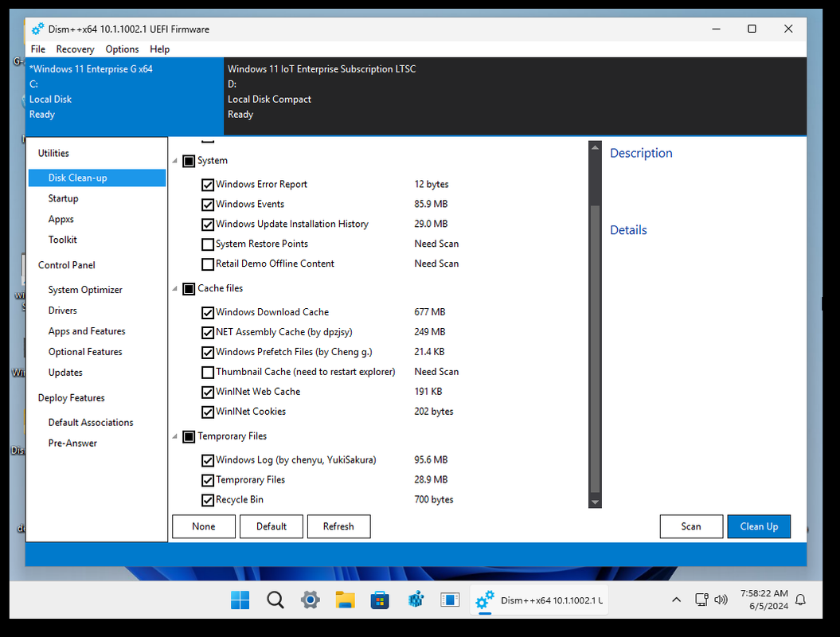Viewport: 840px width, 637px height.
Task: Open Windows Start menu
Action: click(x=240, y=600)
